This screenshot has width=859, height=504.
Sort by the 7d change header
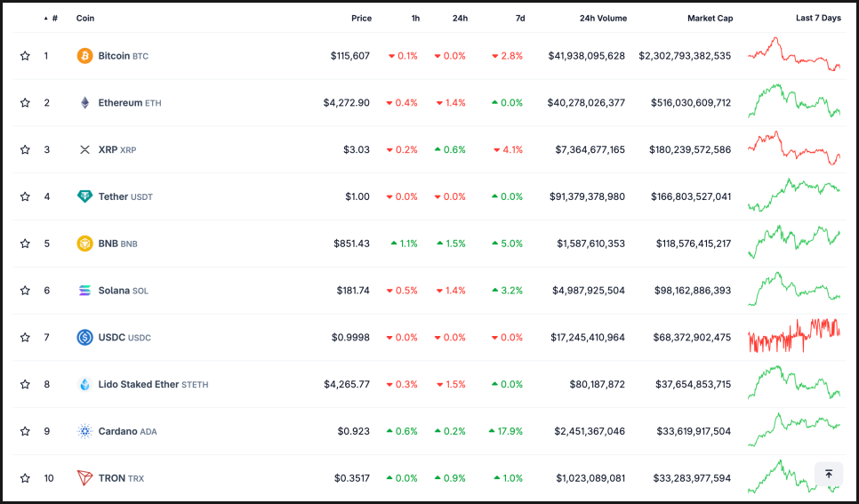(x=520, y=18)
